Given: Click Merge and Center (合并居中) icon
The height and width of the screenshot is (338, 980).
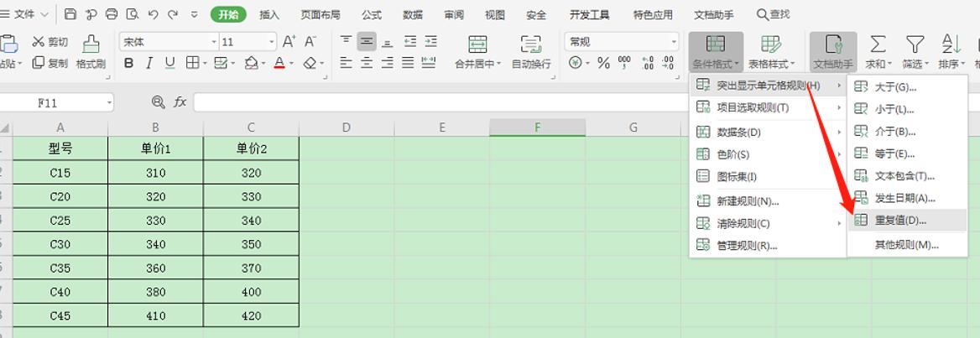Looking at the screenshot, I should [478, 44].
